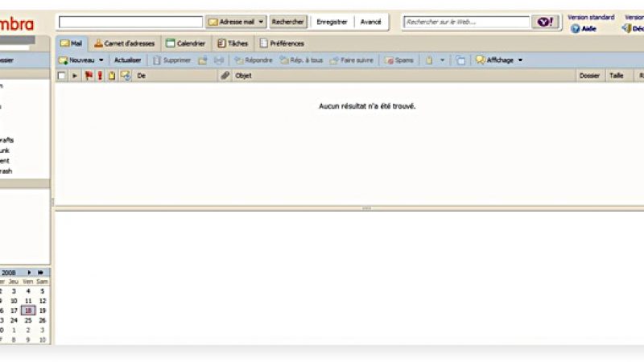Select day 18 in mini calendar
644x362 pixels.
tap(28, 311)
